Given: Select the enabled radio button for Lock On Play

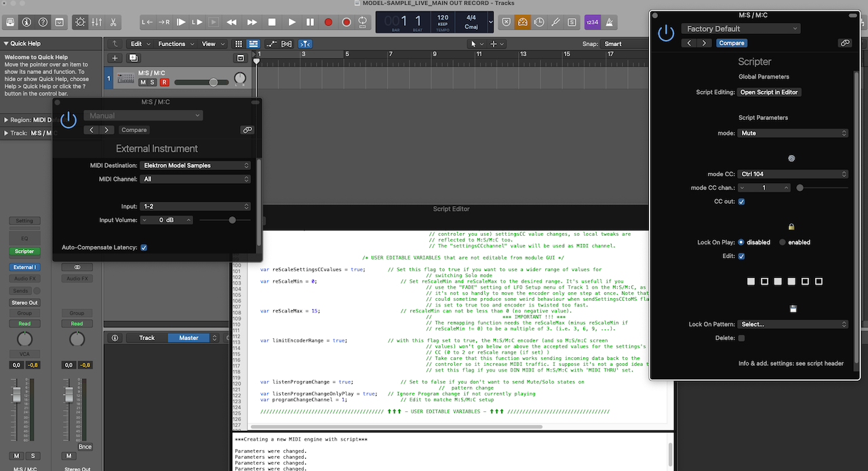Looking at the screenshot, I should click(783, 242).
